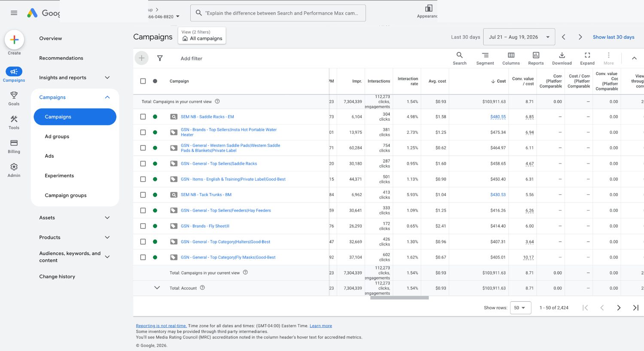Expand the Total: Account row chevron
Viewport: 644px width, 351px height.
tap(157, 287)
